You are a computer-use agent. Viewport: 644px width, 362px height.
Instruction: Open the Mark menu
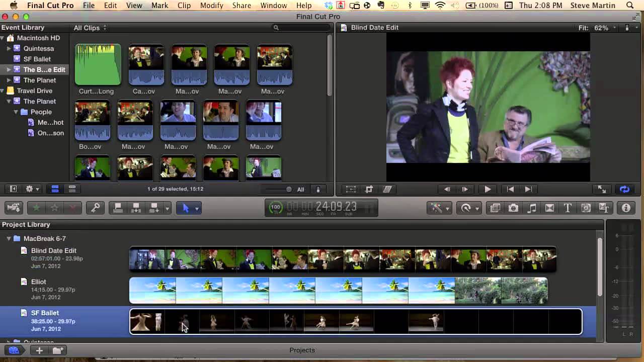click(160, 6)
